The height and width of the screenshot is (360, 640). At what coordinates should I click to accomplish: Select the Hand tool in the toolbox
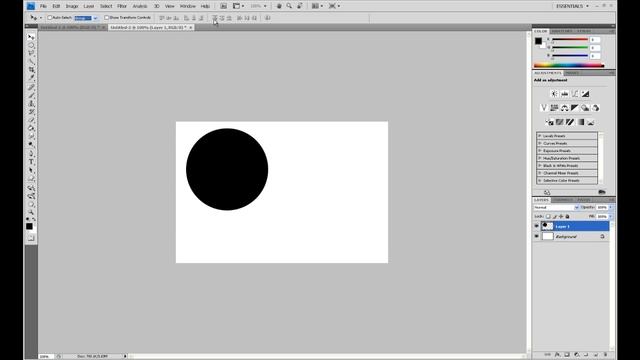[31, 204]
